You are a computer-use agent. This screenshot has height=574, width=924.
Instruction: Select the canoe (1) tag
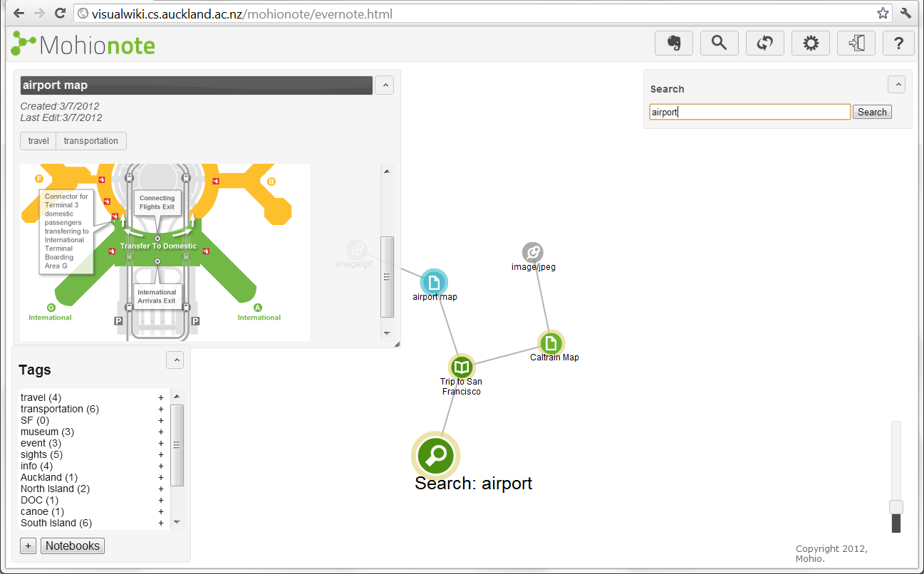tap(42, 511)
